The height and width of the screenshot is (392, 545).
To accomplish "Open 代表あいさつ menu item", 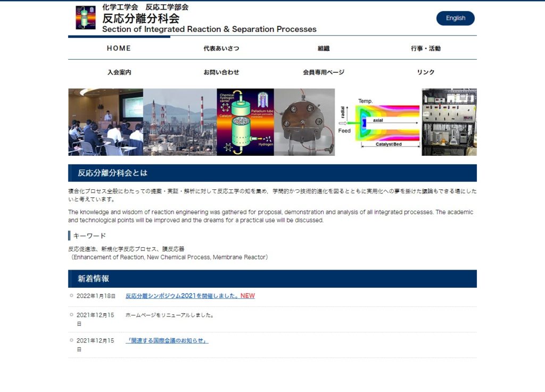I will point(221,48).
